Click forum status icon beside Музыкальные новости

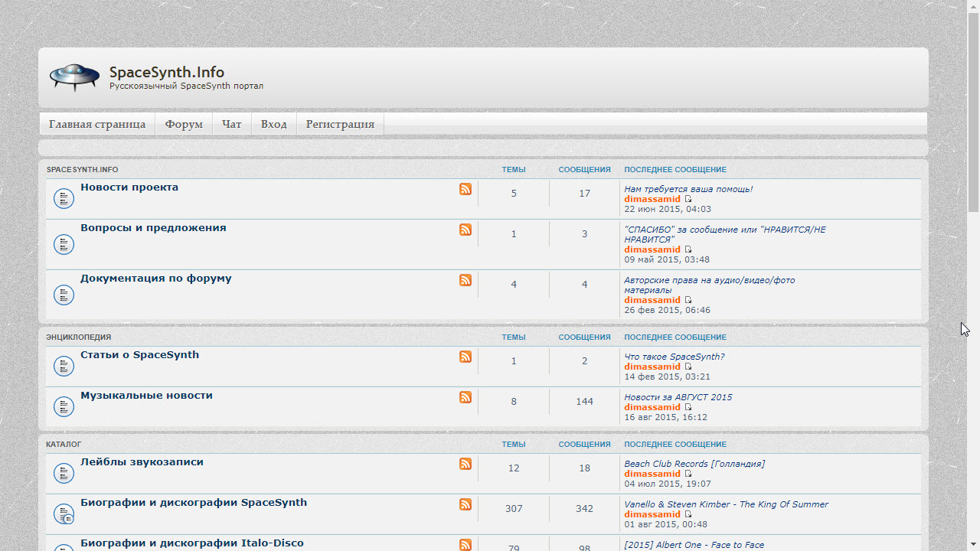point(64,407)
